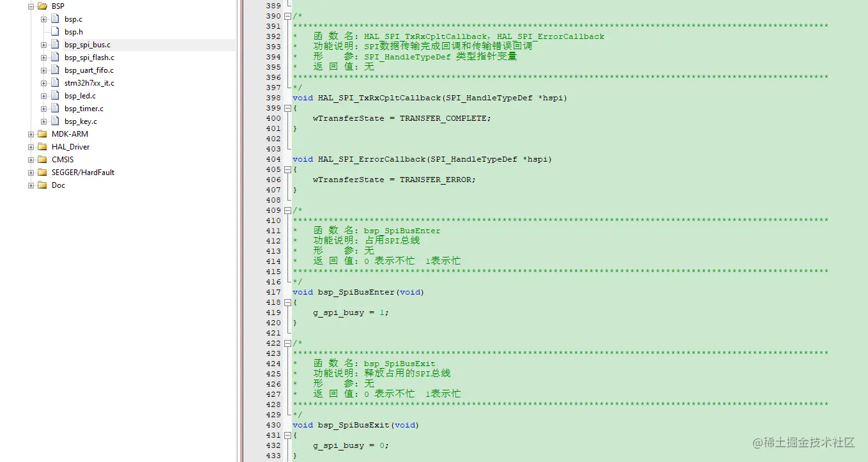Screen dimensions: 868x462
Task: Click the bsp.c file icon
Action: [55, 19]
